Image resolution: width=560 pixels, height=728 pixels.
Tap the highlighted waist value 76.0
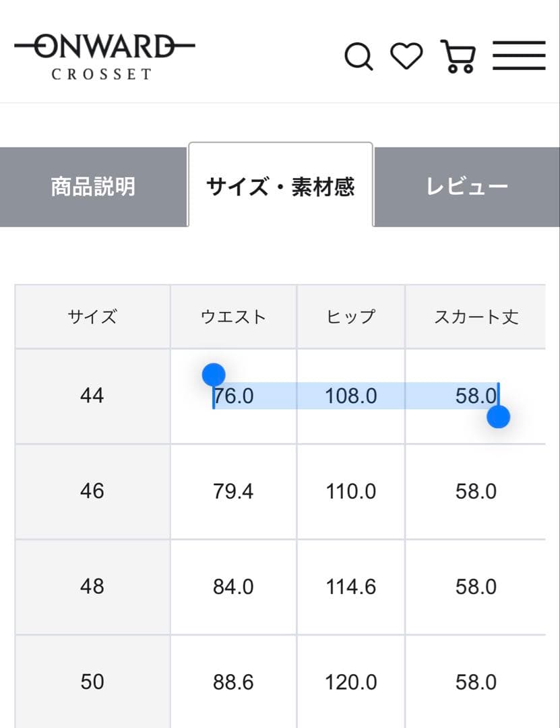[x=233, y=396]
